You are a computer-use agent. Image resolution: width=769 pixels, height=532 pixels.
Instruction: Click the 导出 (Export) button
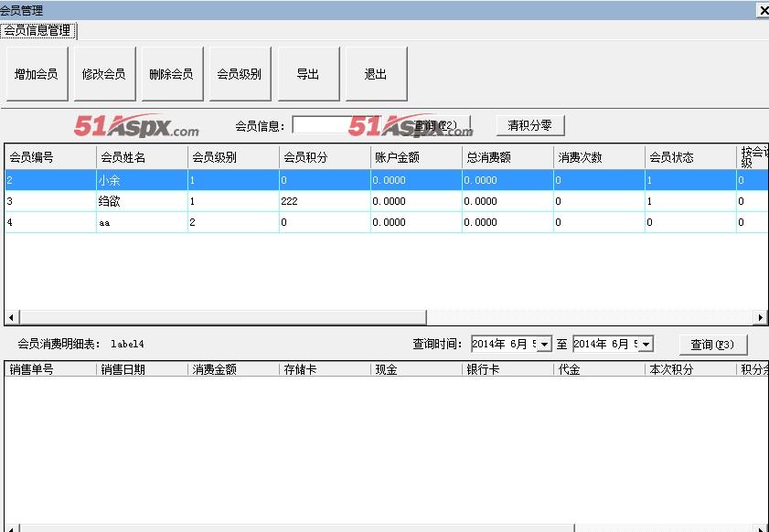pyautogui.click(x=307, y=74)
